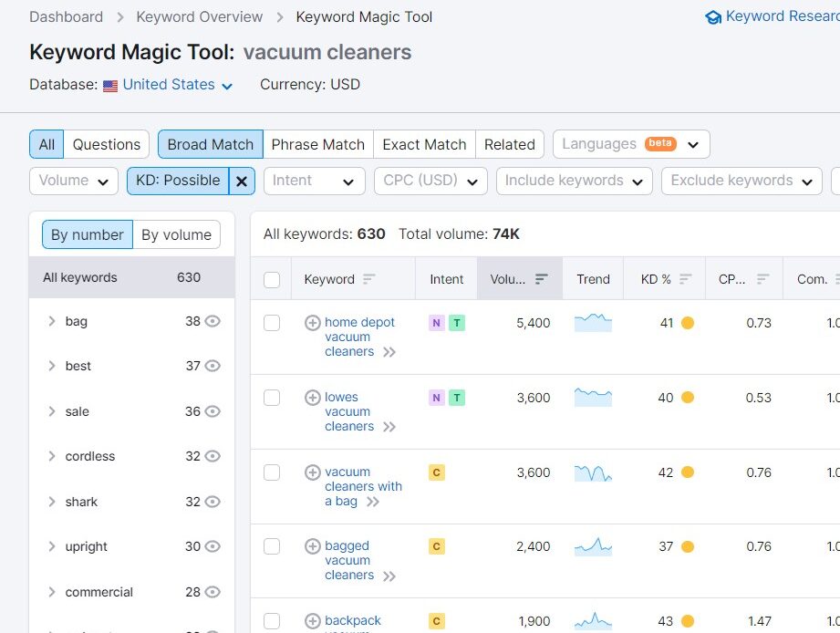
Task: Open the Keyword Research link
Action: click(x=783, y=16)
